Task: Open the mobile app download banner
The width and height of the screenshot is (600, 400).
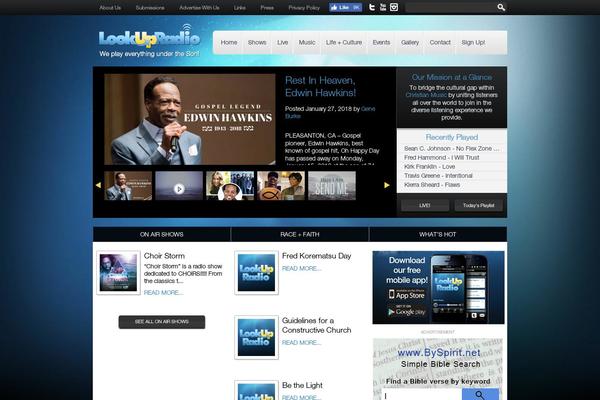Action: pos(438,287)
